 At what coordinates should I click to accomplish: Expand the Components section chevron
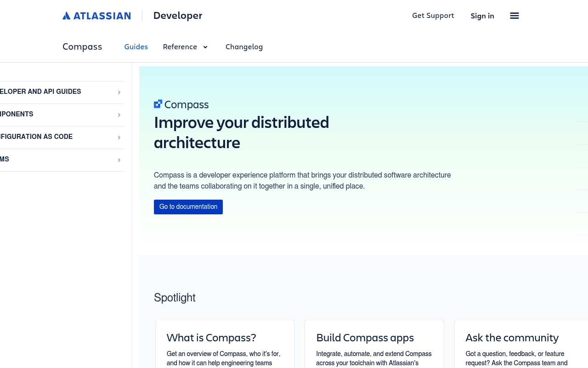pos(119,115)
